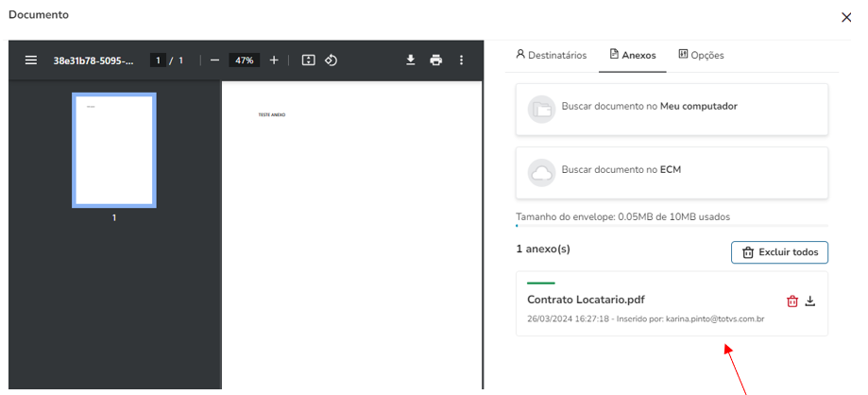This screenshot has width=868, height=395.
Task: Toggle the PDF sidebar menu icon
Action: pyautogui.click(x=31, y=60)
